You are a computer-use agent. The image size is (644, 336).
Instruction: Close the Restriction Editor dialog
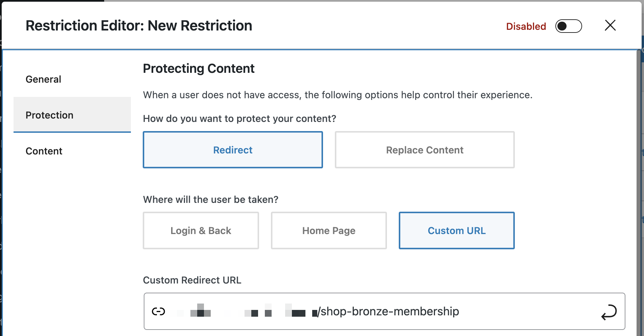[610, 25]
